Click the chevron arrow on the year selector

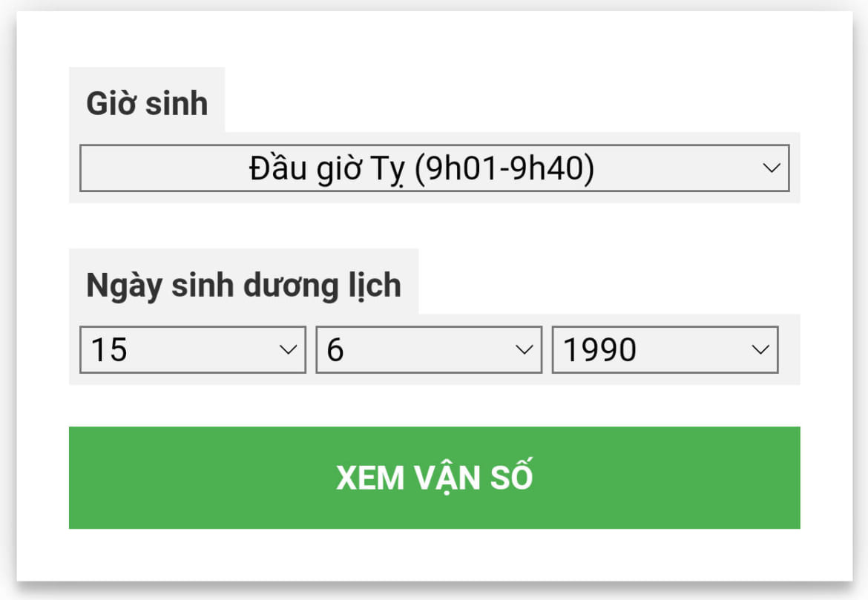(x=760, y=349)
